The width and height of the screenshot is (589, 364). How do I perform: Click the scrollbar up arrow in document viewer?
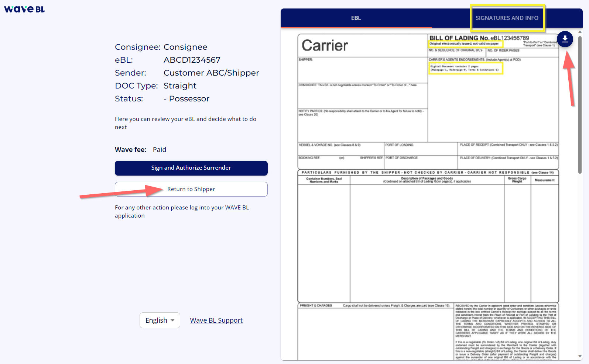click(580, 32)
